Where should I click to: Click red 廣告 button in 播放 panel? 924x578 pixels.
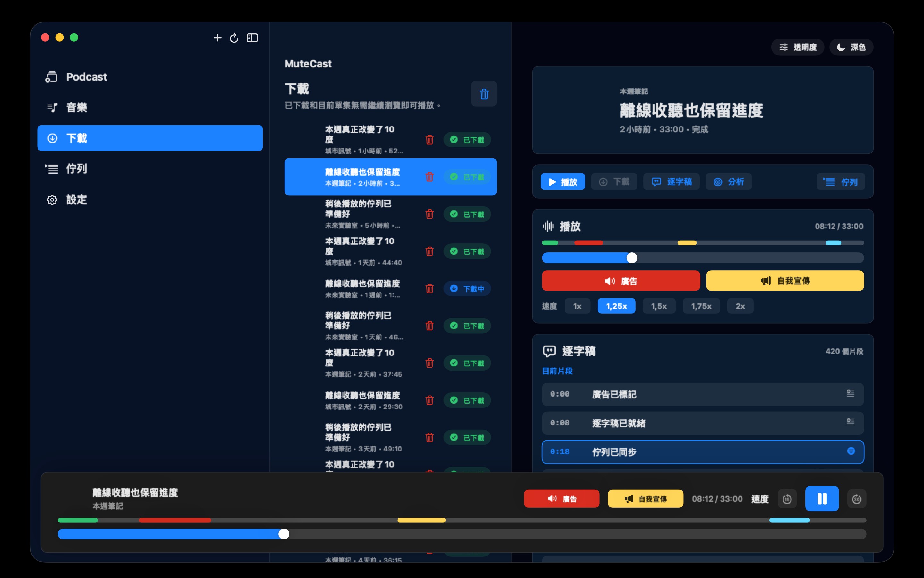pos(621,281)
